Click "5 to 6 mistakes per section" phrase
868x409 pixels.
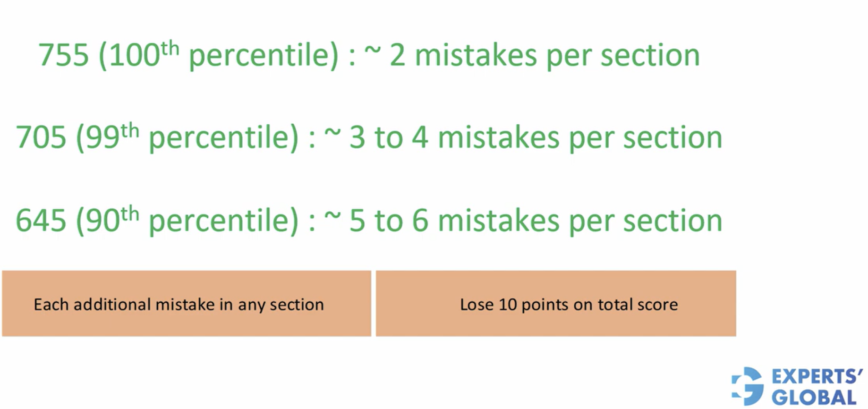[x=536, y=221]
